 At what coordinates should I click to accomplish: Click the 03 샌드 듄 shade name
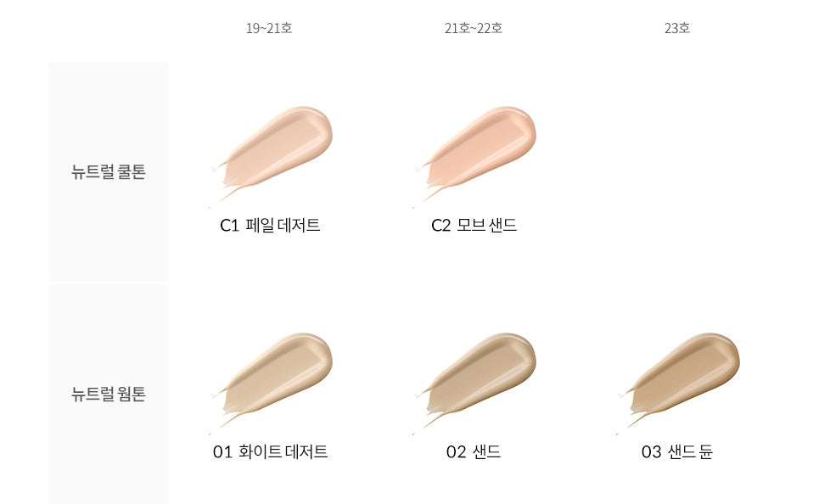(x=677, y=451)
